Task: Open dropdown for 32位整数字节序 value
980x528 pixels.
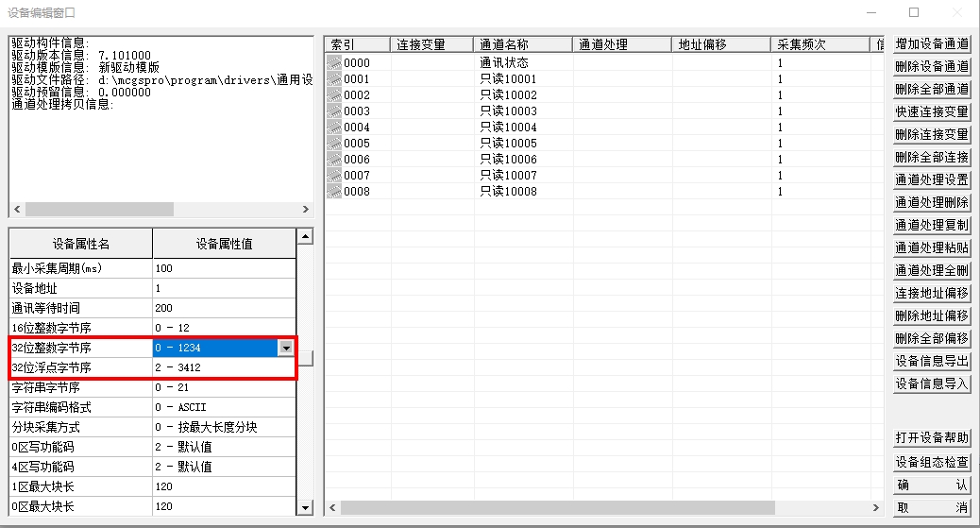Action: tap(286, 348)
